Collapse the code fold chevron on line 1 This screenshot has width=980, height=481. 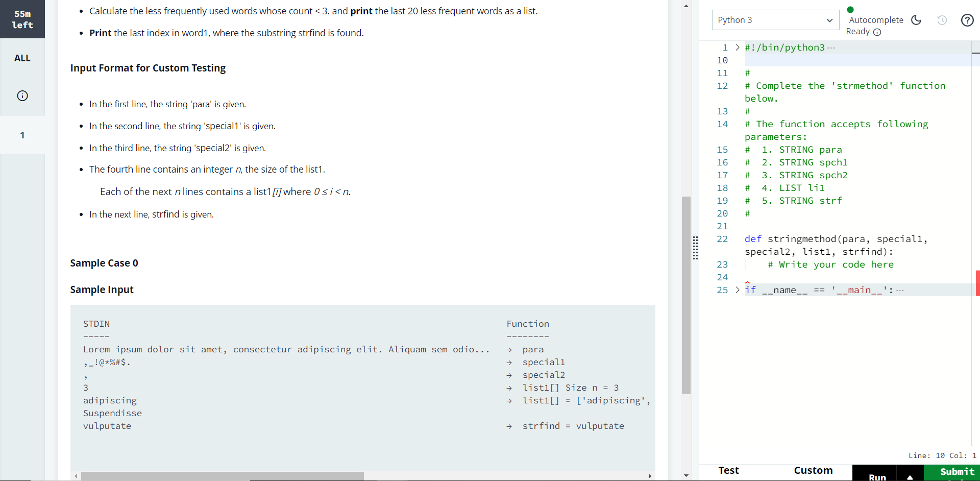pos(737,47)
